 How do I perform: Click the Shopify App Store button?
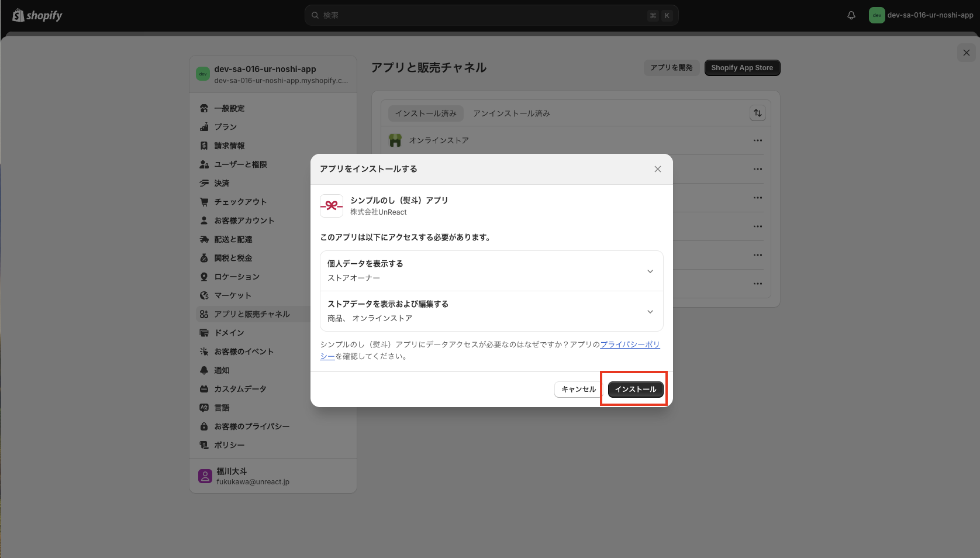click(x=742, y=68)
